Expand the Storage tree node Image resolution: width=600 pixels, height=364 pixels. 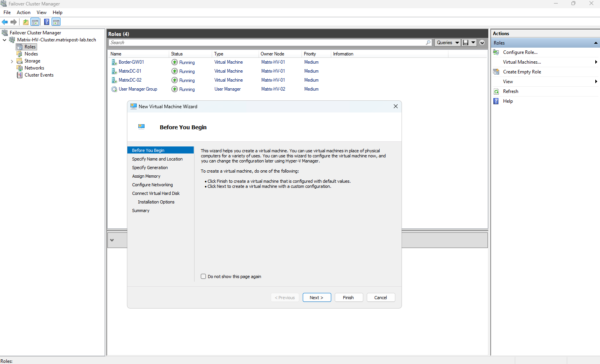(x=12, y=61)
